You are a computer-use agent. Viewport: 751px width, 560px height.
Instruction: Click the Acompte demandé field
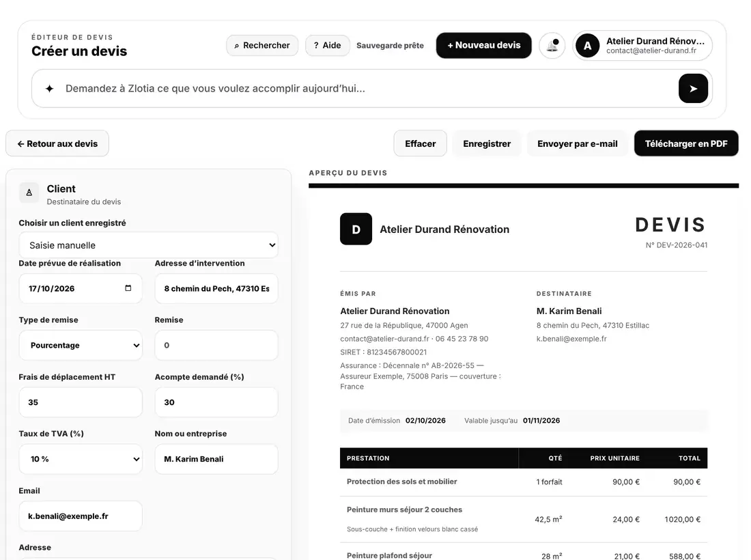pyautogui.click(x=216, y=402)
